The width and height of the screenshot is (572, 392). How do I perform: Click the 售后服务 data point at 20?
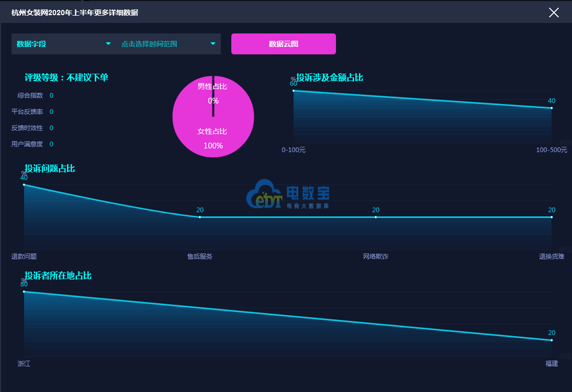[x=200, y=217]
